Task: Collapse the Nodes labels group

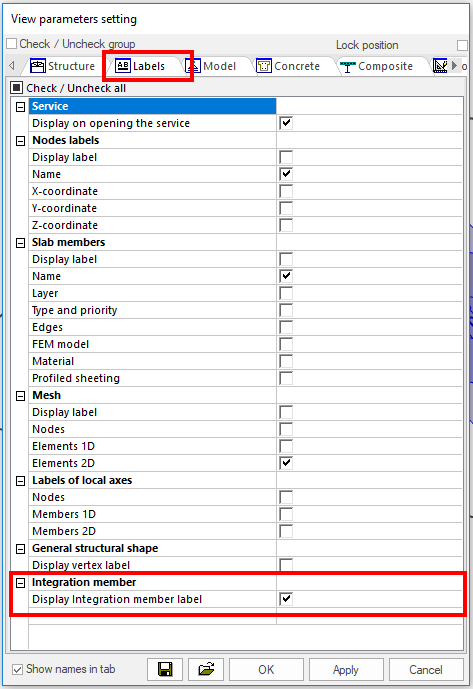Action: [20, 141]
